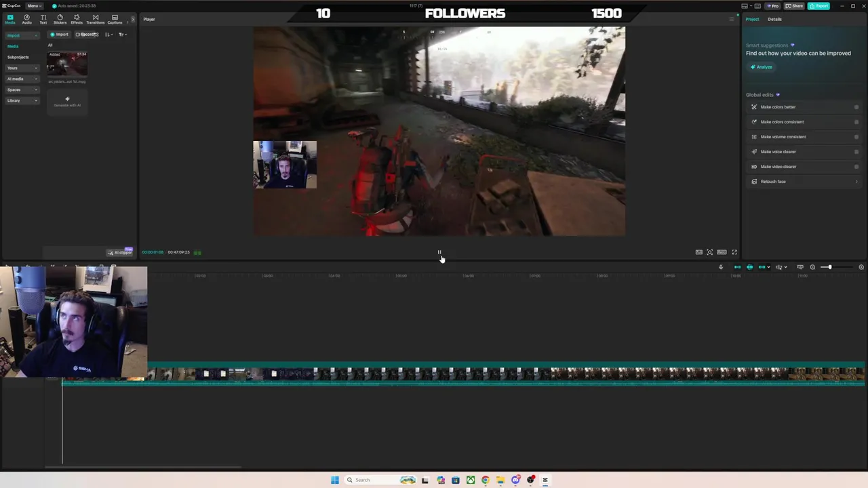Click the Analyze button
The image size is (868, 488).
[762, 67]
